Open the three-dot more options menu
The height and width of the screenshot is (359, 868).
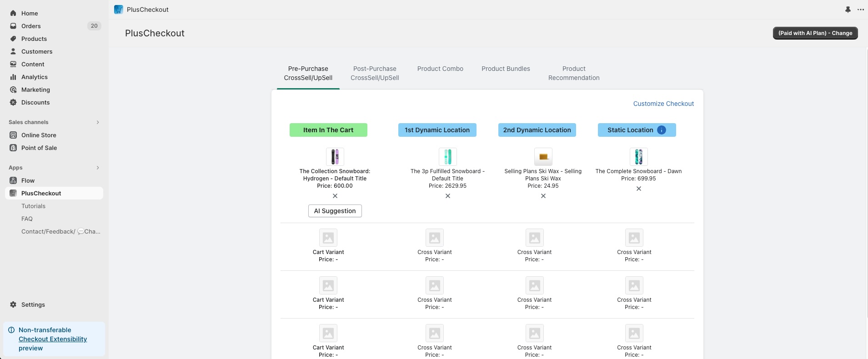860,10
